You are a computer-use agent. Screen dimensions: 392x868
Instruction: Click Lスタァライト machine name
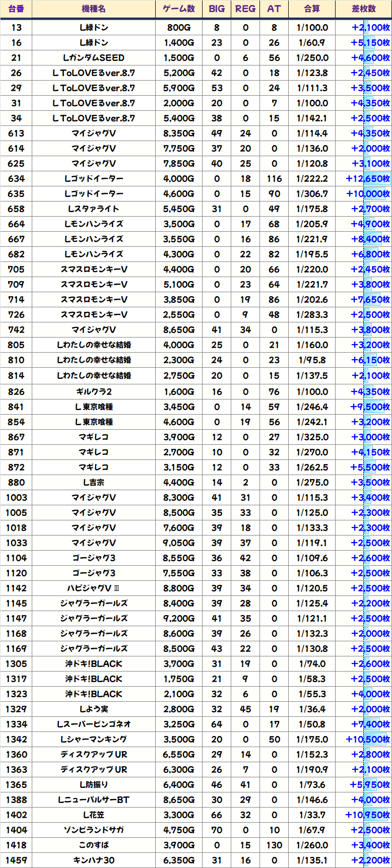(94, 209)
